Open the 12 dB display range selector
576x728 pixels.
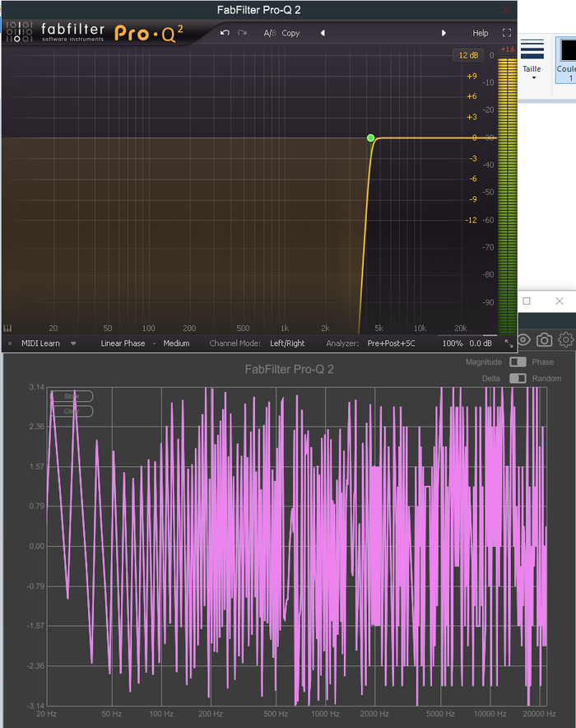(468, 55)
